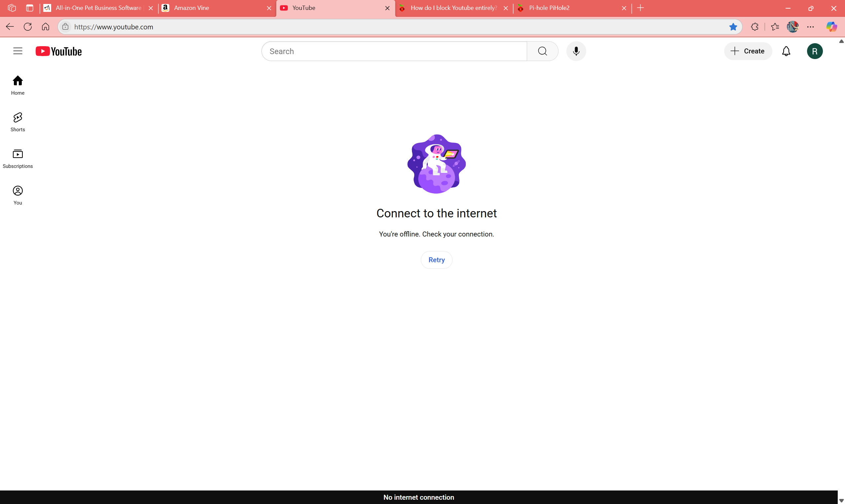Toggle the favorites star in address bar
Viewport: 845px width, 504px height.
click(733, 27)
